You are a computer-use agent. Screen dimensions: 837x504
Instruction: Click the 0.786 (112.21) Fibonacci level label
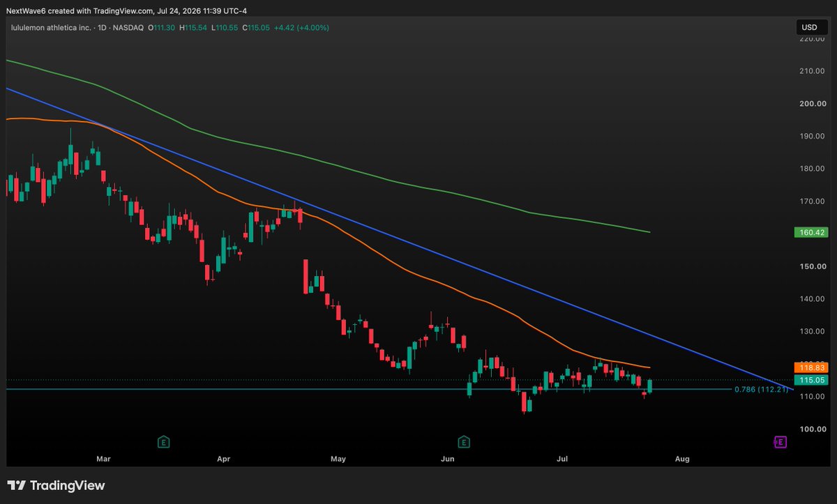(762, 389)
